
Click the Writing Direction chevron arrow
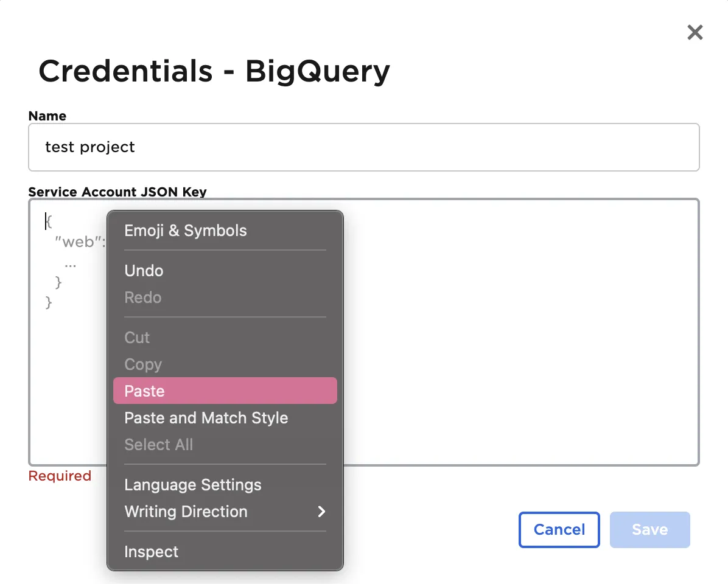point(321,512)
